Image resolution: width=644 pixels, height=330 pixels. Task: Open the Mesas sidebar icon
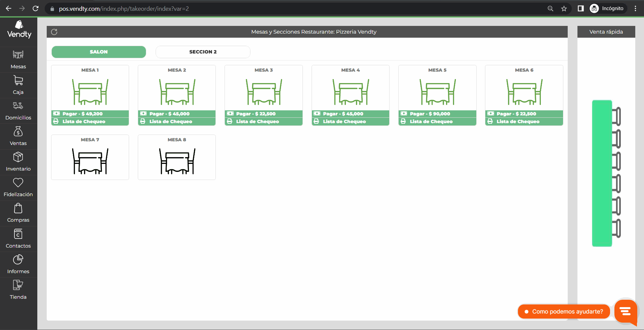coord(18,54)
